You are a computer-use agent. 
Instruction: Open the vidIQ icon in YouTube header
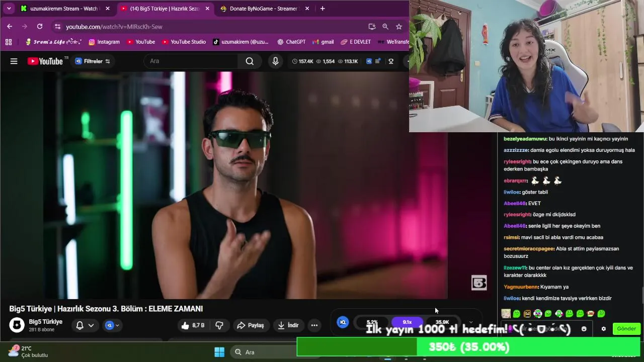pyautogui.click(x=369, y=61)
